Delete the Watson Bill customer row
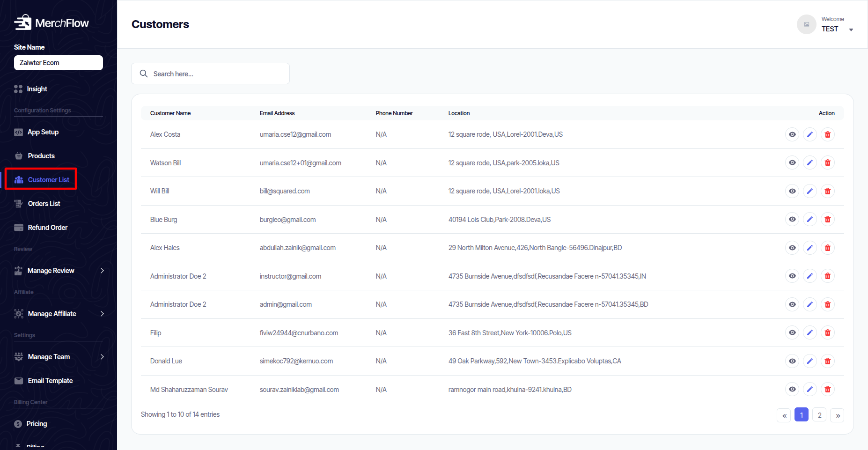Screen dimensions: 868x450 click(x=827, y=162)
